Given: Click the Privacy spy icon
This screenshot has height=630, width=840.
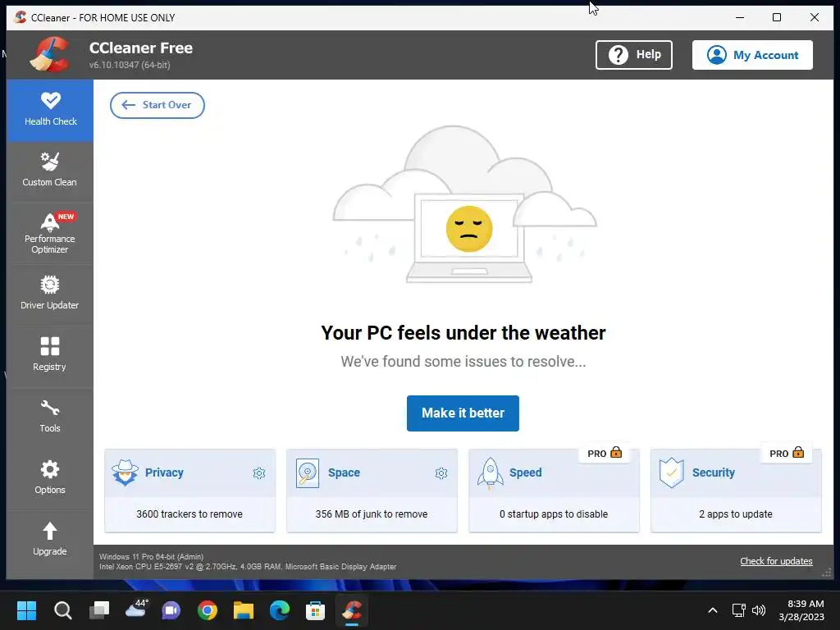Looking at the screenshot, I should click(125, 472).
